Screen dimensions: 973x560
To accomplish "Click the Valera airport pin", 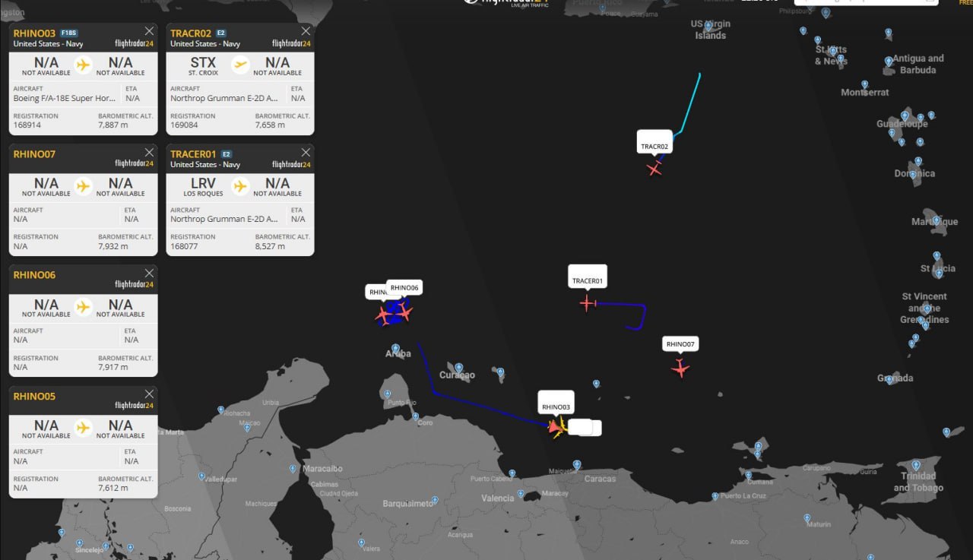I will (x=361, y=543).
